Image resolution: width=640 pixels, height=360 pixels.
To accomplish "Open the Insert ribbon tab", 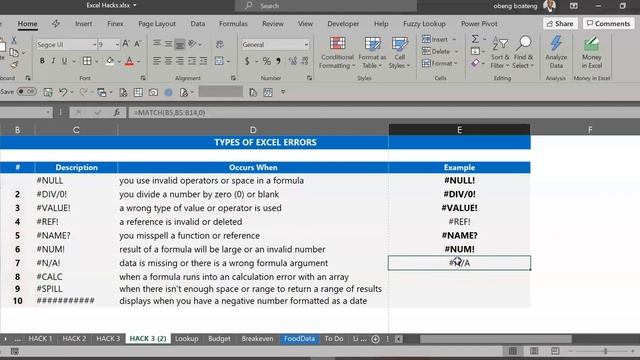I will pos(83,24).
